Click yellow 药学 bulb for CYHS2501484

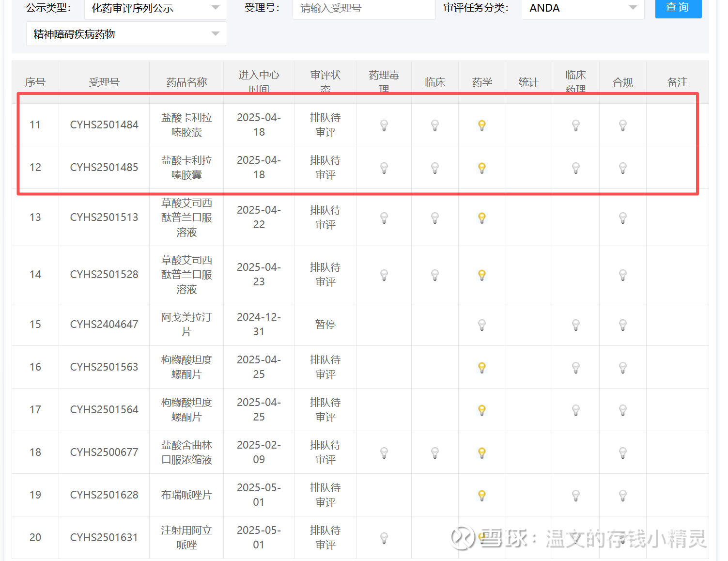tap(481, 125)
